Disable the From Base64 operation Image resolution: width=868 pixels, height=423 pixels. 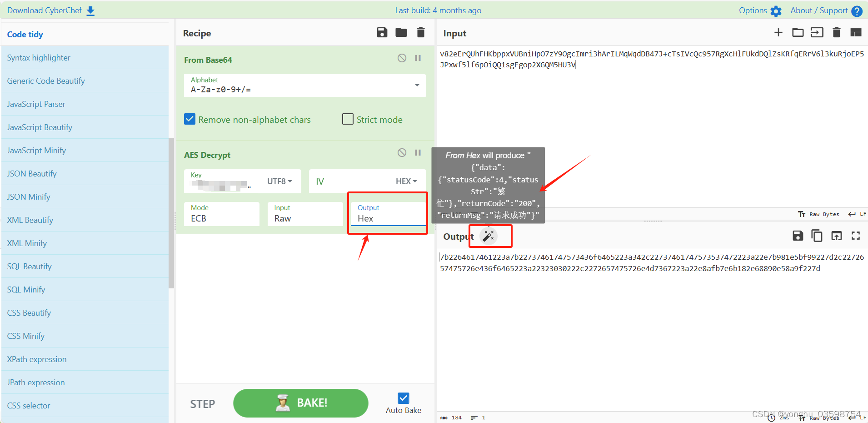[x=402, y=58]
